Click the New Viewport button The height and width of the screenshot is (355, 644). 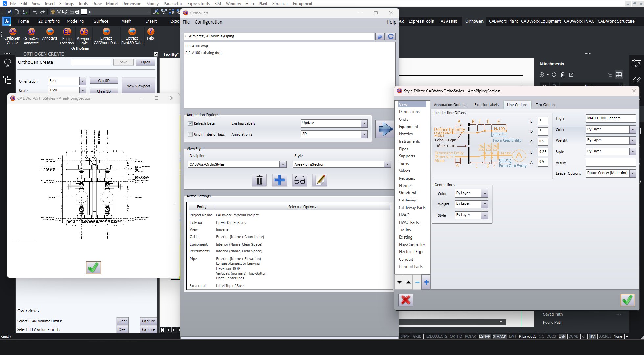[138, 86]
